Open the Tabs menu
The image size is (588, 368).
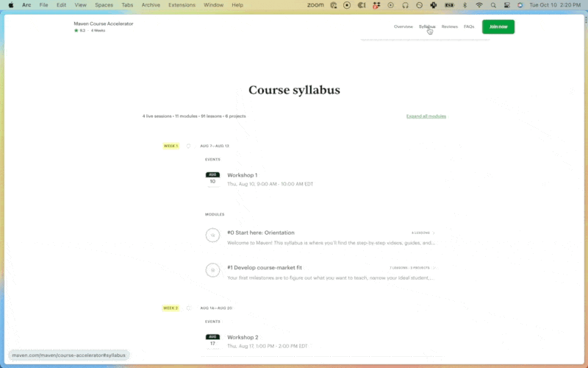[127, 5]
